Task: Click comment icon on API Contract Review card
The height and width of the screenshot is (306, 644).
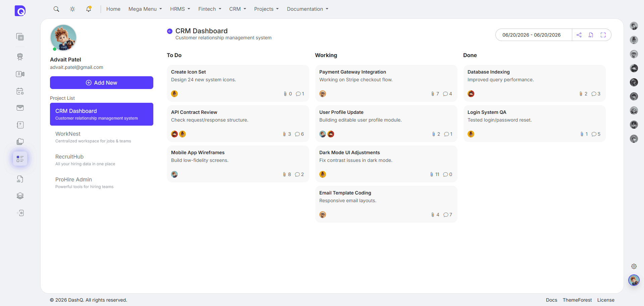Action: 297,134
